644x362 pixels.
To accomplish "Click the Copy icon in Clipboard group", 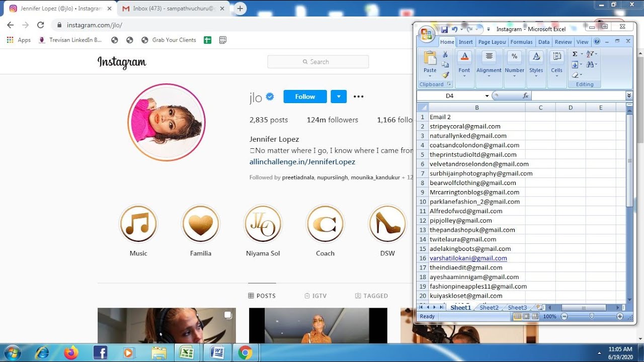I will (445, 64).
